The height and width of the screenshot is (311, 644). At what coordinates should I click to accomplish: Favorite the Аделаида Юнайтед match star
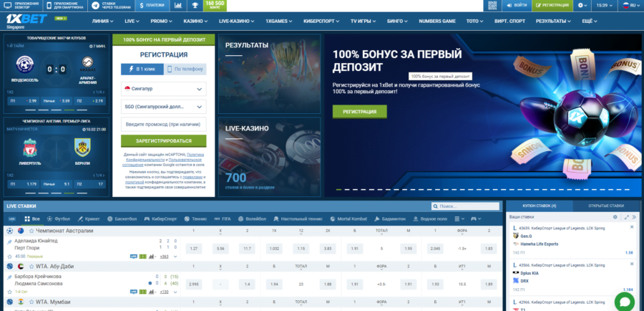click(x=9, y=256)
